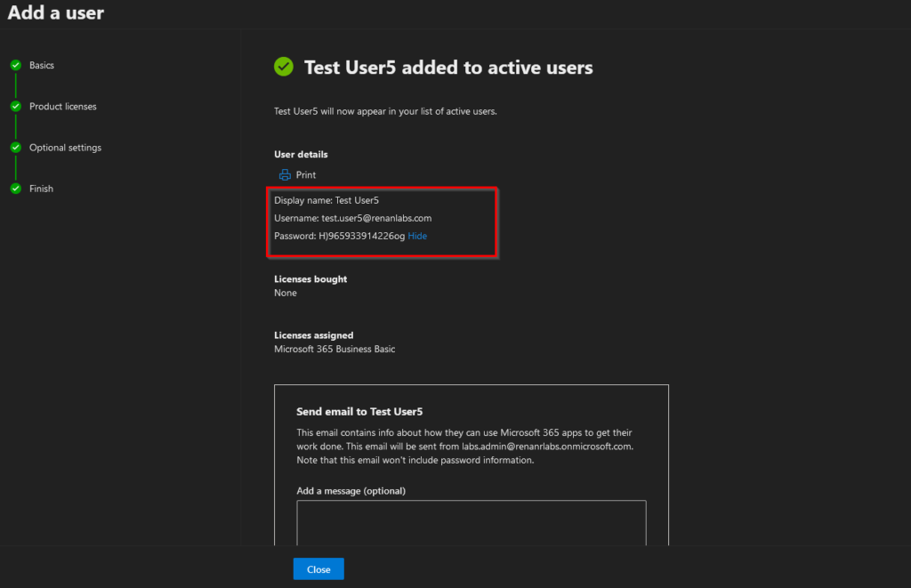Viewport: 911px width, 588px height.
Task: Click the Licenses assigned heading
Action: click(x=314, y=335)
